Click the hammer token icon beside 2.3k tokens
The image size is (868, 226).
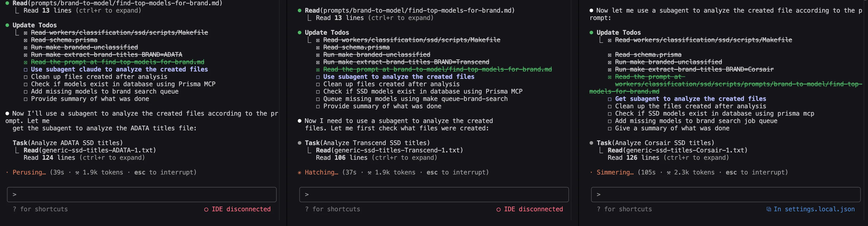coord(669,173)
